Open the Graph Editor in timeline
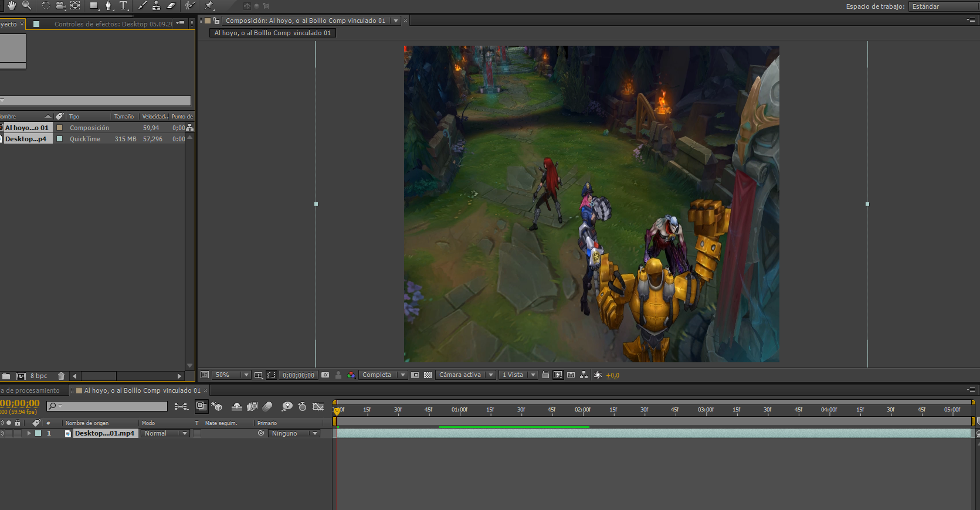The image size is (980, 510). (x=318, y=406)
